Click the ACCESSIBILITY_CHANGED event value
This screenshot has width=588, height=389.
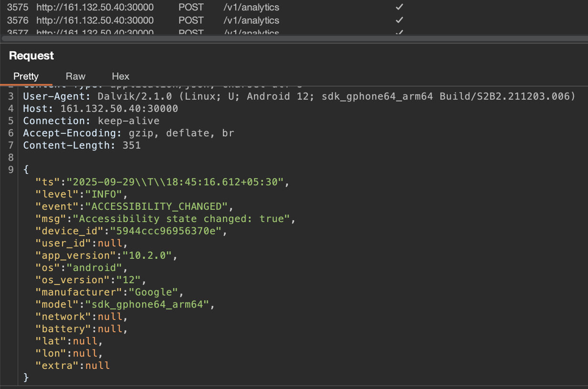pyautogui.click(x=157, y=206)
